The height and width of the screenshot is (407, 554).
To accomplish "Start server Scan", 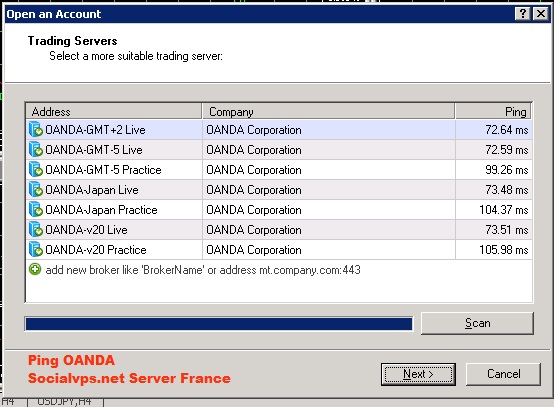I will coord(477,323).
